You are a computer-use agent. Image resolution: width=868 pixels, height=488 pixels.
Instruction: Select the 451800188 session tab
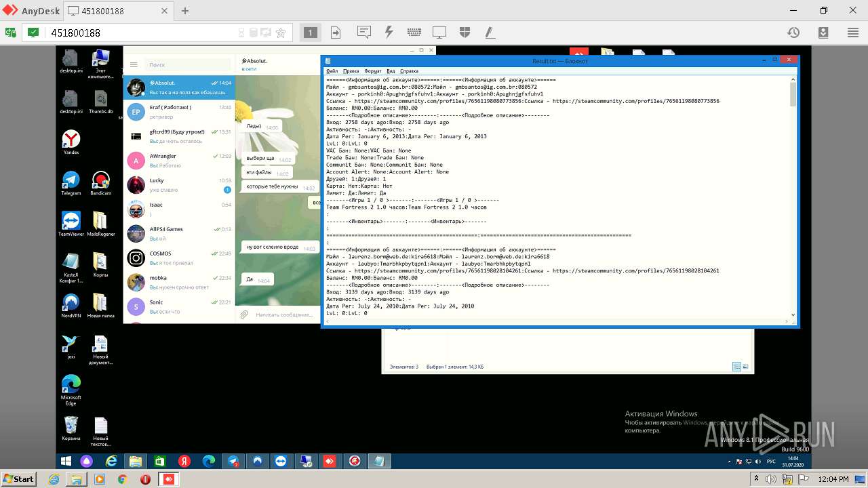[119, 11]
